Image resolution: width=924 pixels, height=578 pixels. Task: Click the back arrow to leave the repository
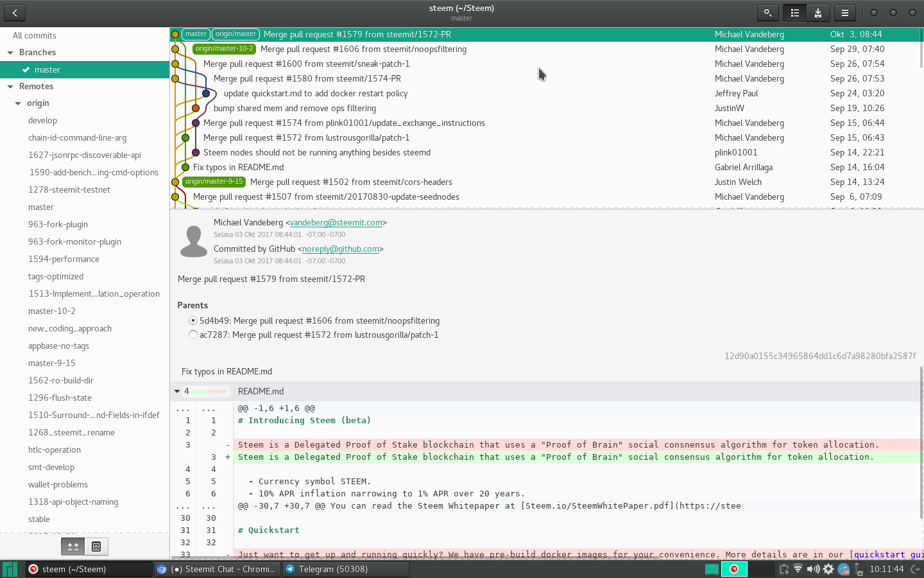click(14, 12)
